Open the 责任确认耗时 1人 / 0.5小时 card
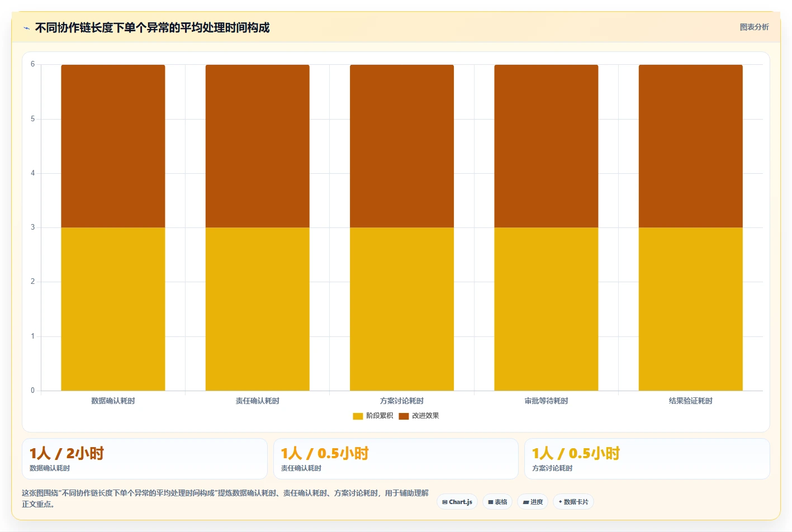This screenshot has width=792, height=532. click(396, 459)
